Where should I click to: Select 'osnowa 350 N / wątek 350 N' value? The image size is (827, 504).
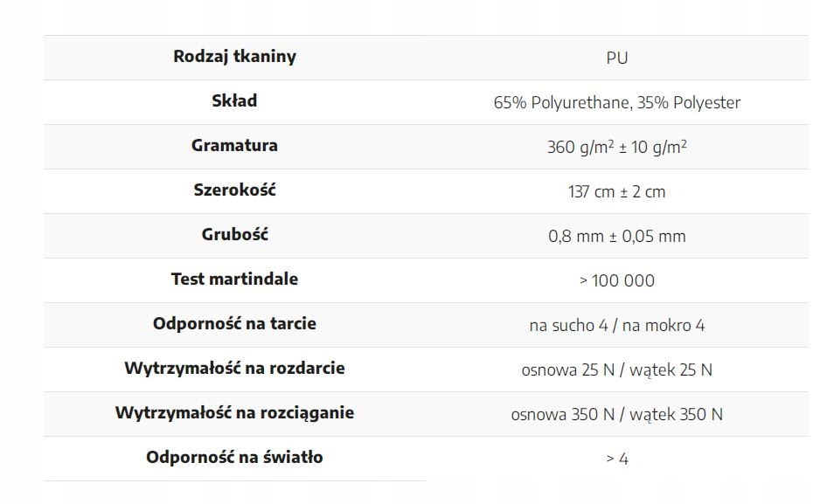pyautogui.click(x=616, y=415)
